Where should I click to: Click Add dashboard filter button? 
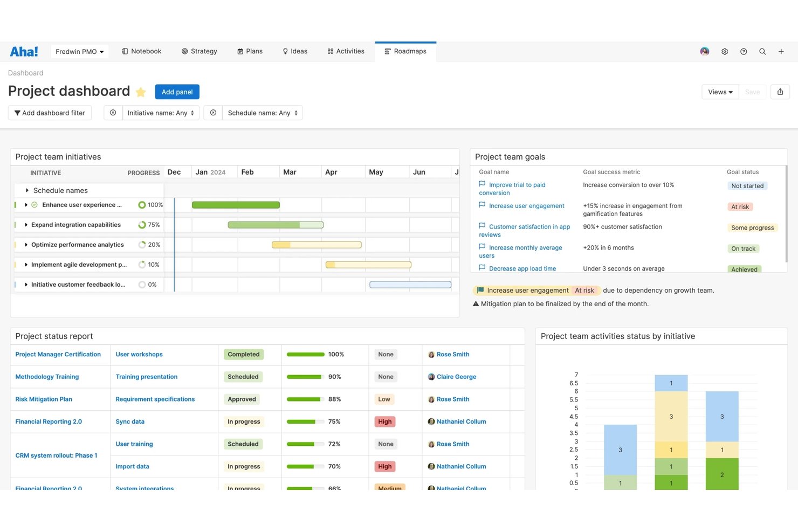click(50, 113)
